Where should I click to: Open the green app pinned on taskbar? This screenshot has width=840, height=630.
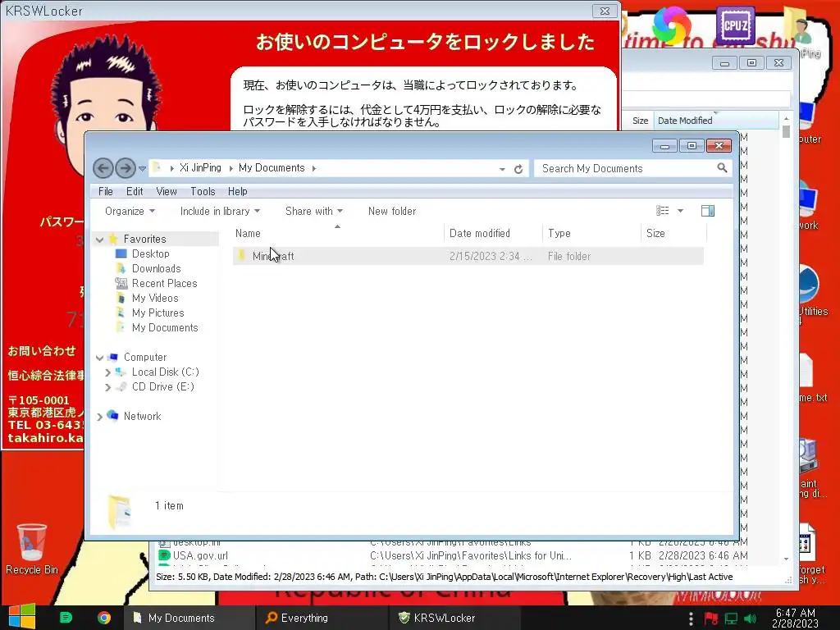point(66,618)
